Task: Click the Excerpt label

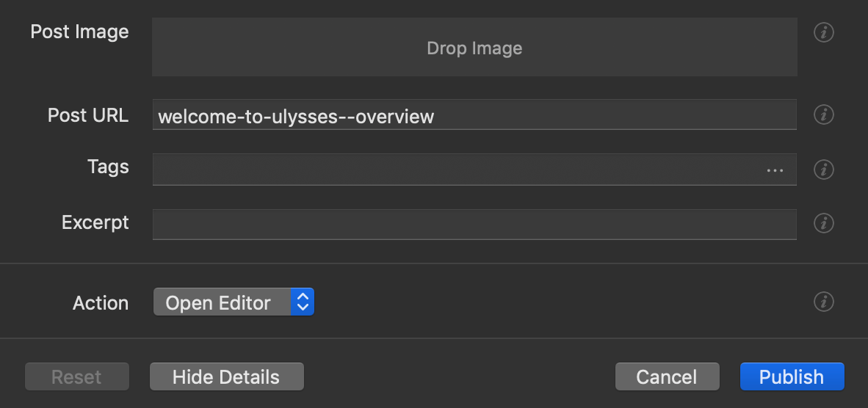Action: [95, 222]
